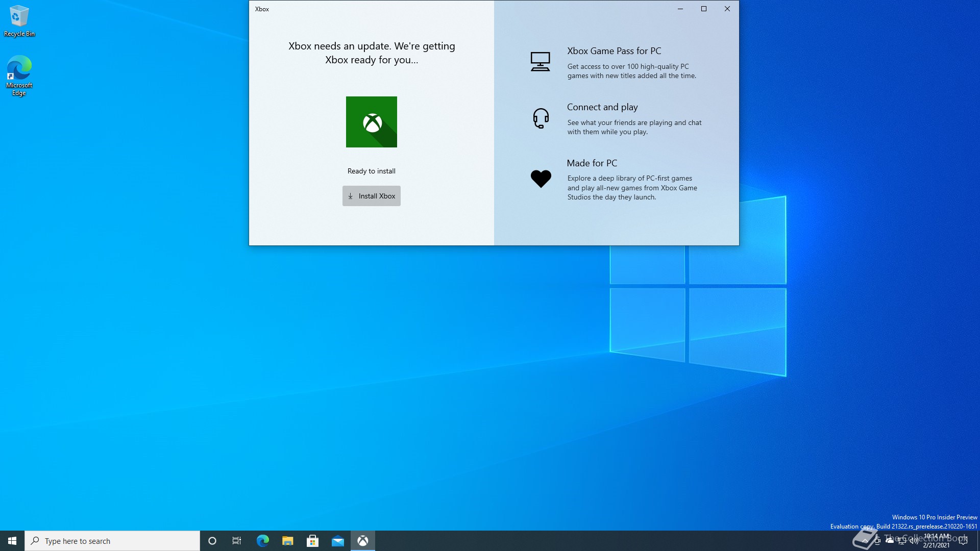
Task: Click the "Connect and play" heading
Action: [x=602, y=107]
